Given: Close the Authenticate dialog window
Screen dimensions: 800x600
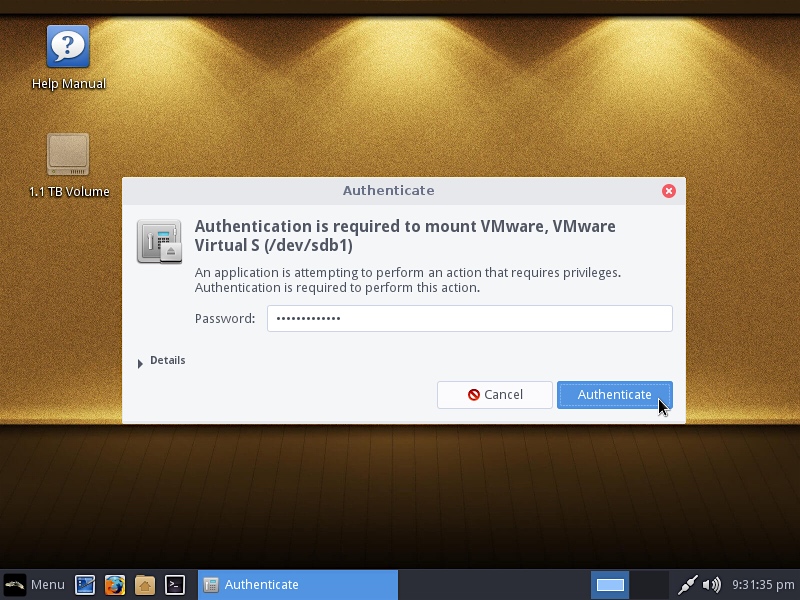Looking at the screenshot, I should click(x=669, y=191).
